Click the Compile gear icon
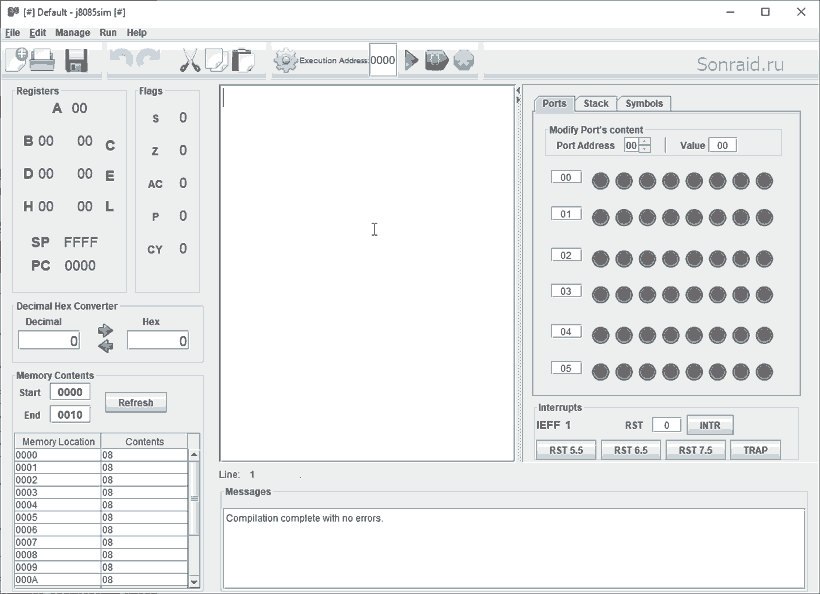Screen dimensions: 820x594 286,61
